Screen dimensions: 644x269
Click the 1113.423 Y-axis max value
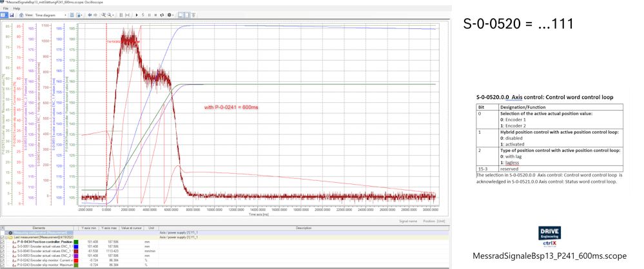pyautogui.click(x=112, y=251)
